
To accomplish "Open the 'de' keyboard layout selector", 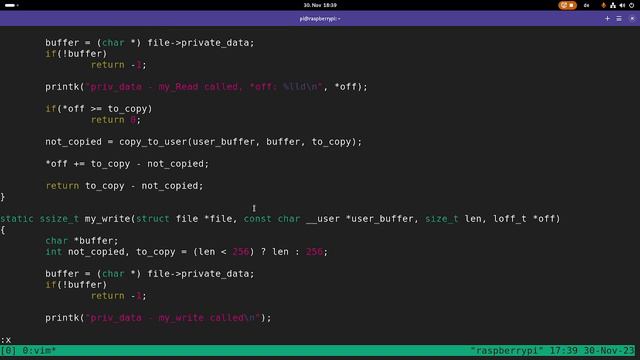I will click(587, 5).
